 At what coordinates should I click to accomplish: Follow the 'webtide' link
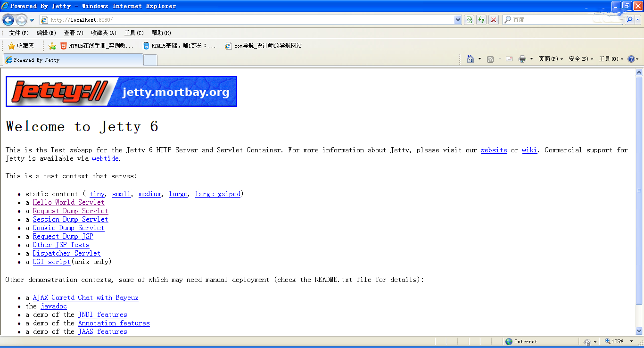click(106, 158)
